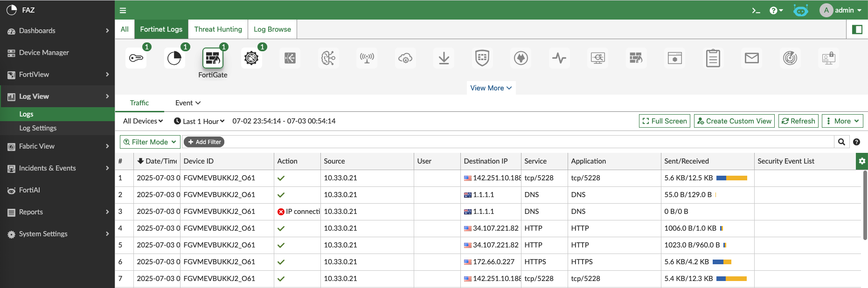The width and height of the screenshot is (868, 288).
Task: Toggle the sidebar with hamburger menu
Action: pyautogui.click(x=123, y=10)
